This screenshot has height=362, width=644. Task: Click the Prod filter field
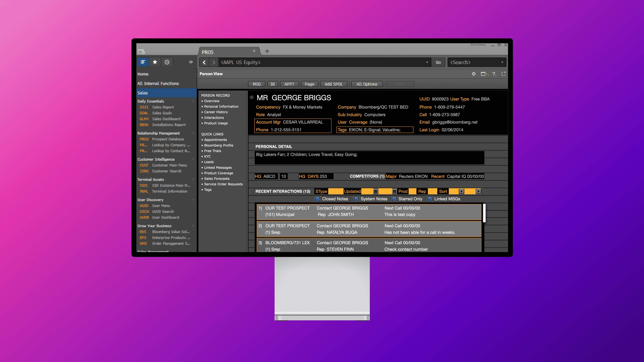[x=412, y=191]
